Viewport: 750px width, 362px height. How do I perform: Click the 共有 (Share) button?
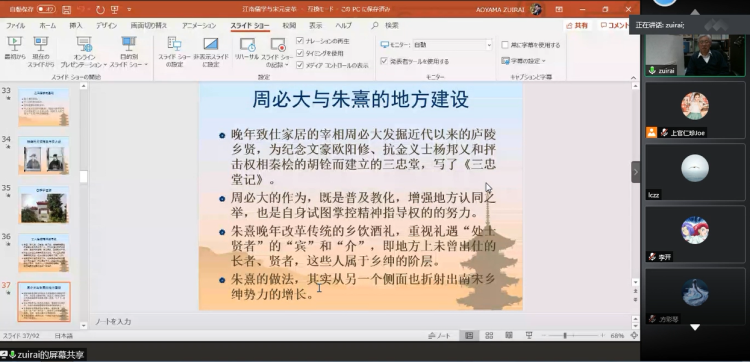click(x=577, y=25)
